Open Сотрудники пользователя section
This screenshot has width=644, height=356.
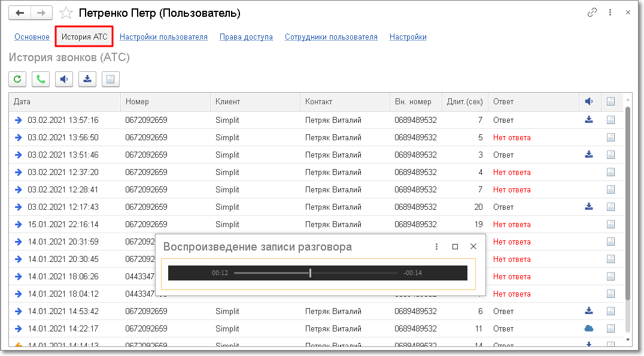331,37
